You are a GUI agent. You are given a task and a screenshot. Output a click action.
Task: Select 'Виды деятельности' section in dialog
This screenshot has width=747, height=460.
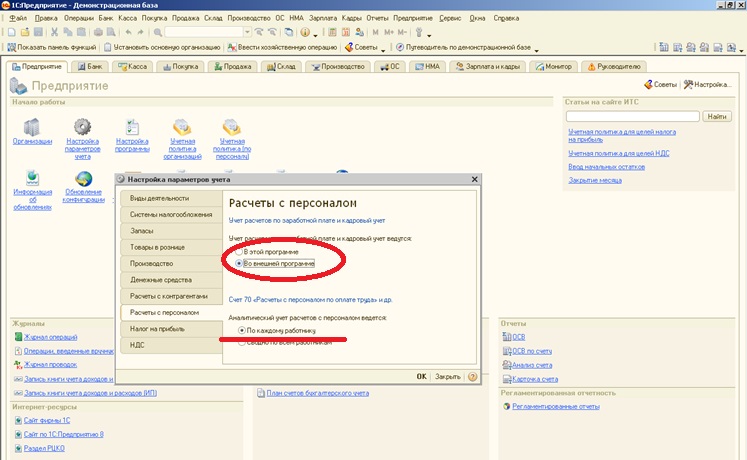click(x=172, y=198)
